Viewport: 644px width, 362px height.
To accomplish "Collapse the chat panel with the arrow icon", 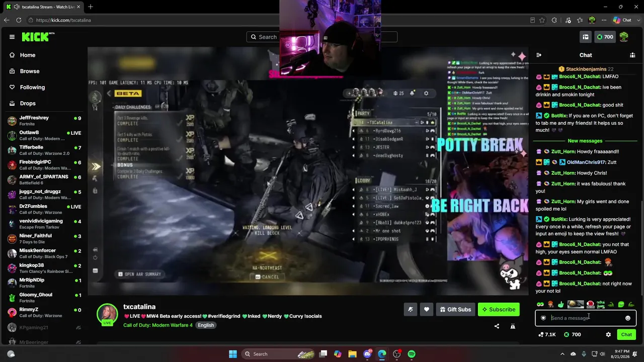I will tap(539, 55).
